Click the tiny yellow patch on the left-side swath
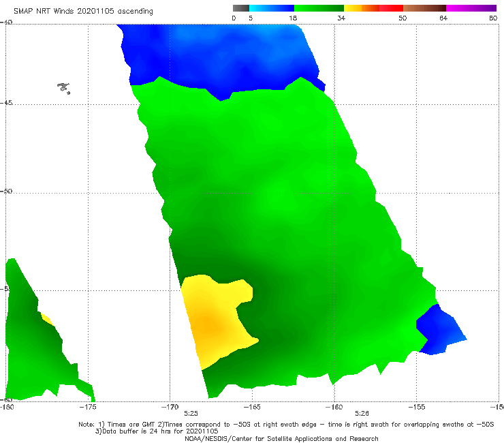Image resolution: width=504 pixels, height=443 pixels. tap(46, 319)
